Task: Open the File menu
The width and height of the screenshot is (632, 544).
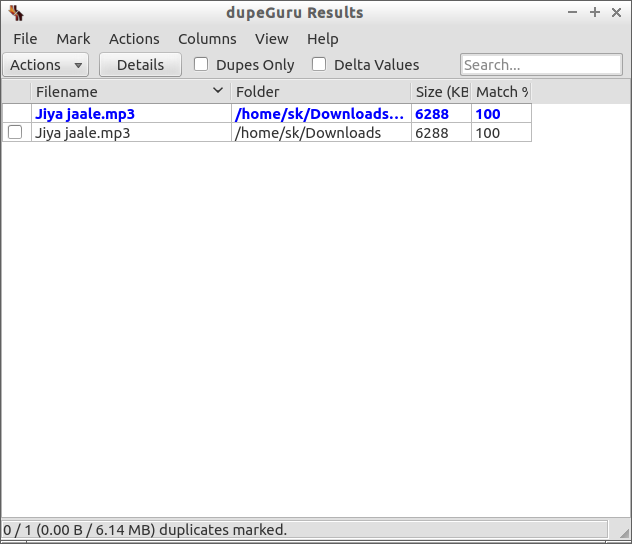Action: pyautogui.click(x=25, y=39)
